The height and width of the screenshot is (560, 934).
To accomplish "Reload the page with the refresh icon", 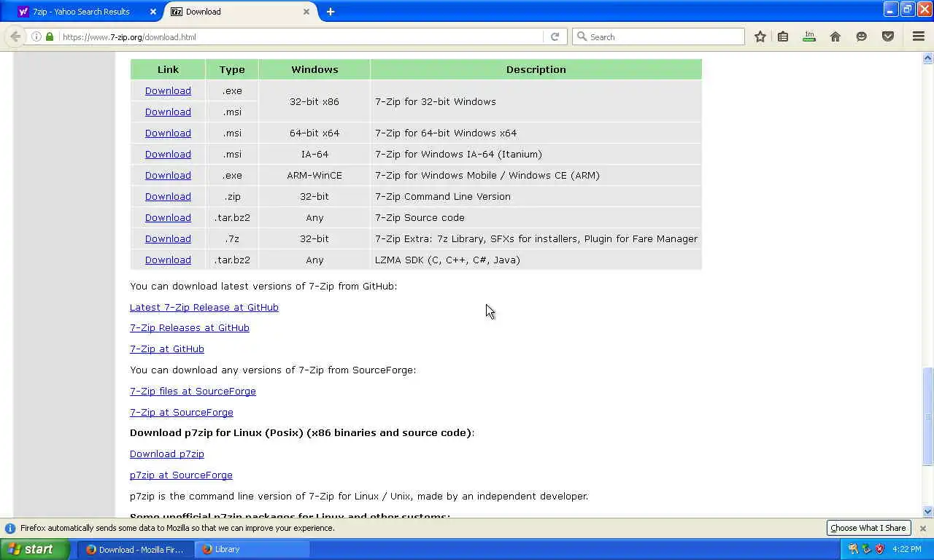I will tap(555, 36).
